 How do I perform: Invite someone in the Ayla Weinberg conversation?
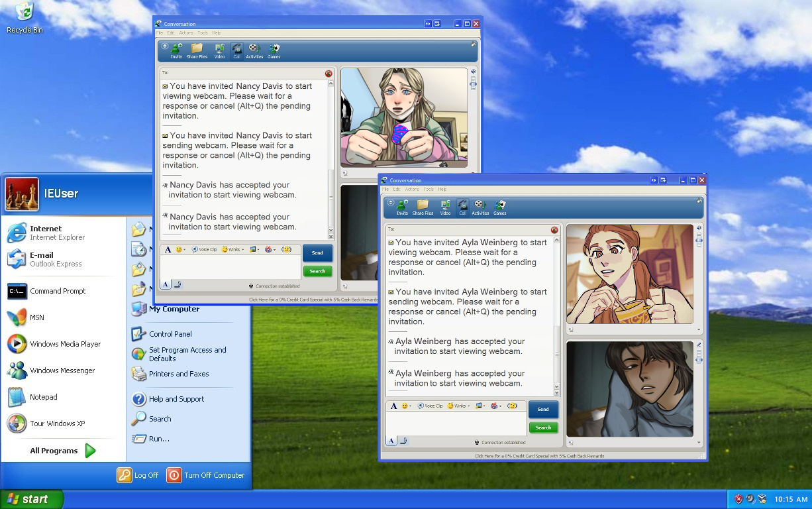click(x=402, y=207)
